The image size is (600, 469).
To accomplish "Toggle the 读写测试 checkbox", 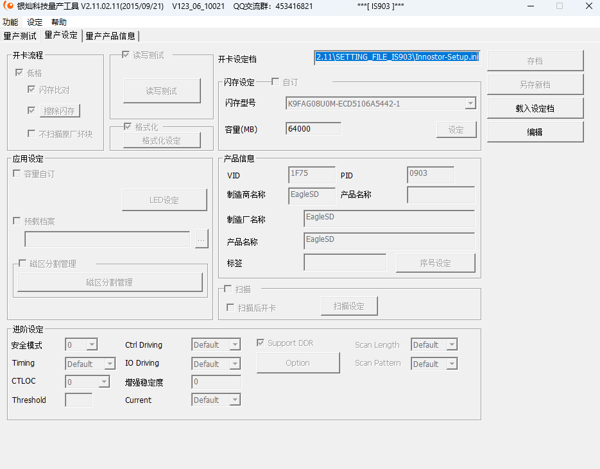I will [126, 55].
